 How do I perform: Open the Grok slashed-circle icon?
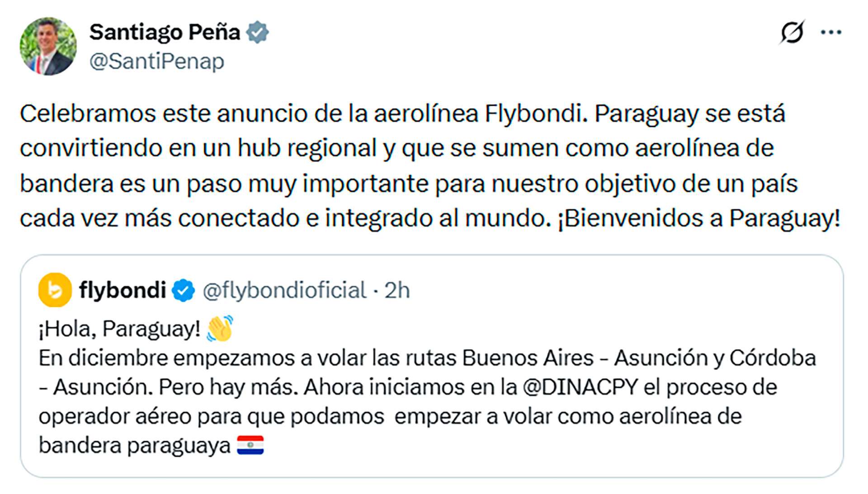pos(792,33)
